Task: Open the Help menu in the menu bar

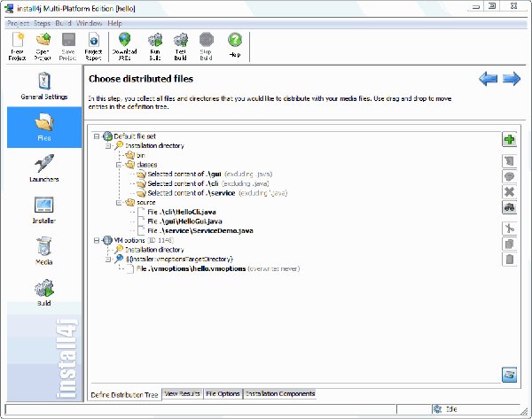Action: tap(115, 23)
